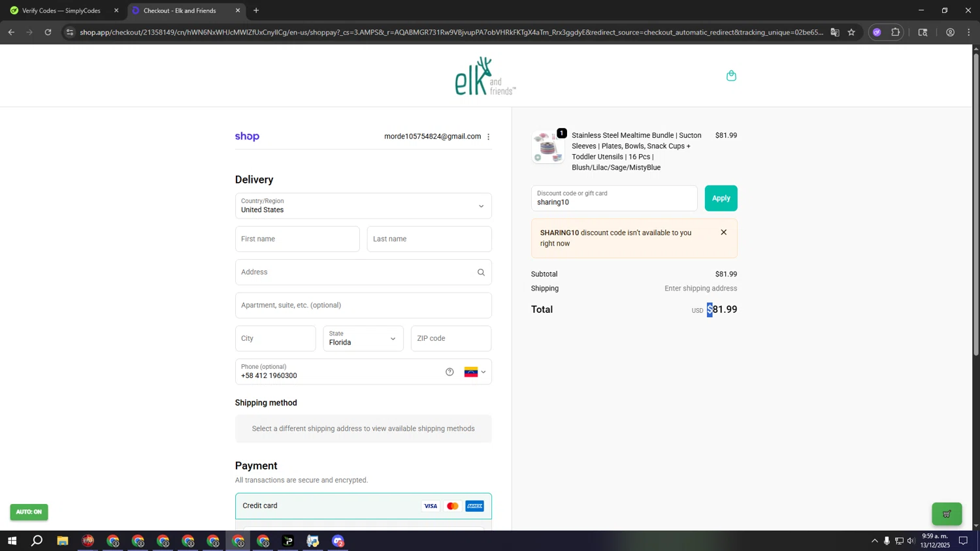Click the Last name field
980x551 pixels.
[429, 239]
